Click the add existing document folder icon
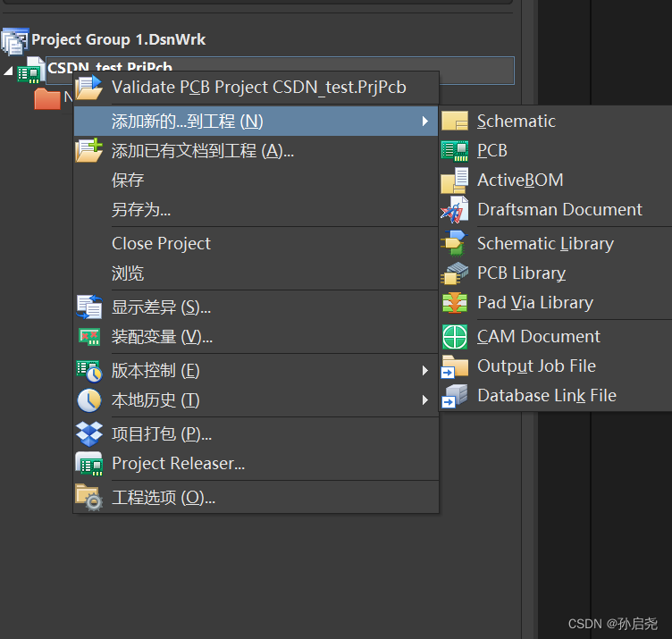This screenshot has height=639, width=672. (88, 150)
